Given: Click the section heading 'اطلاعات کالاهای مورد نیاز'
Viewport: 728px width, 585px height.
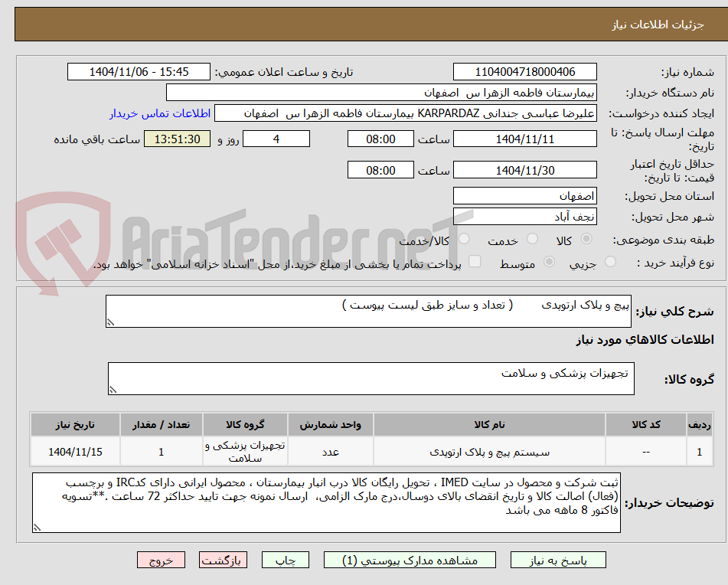Looking at the screenshot, I should (x=645, y=339).
